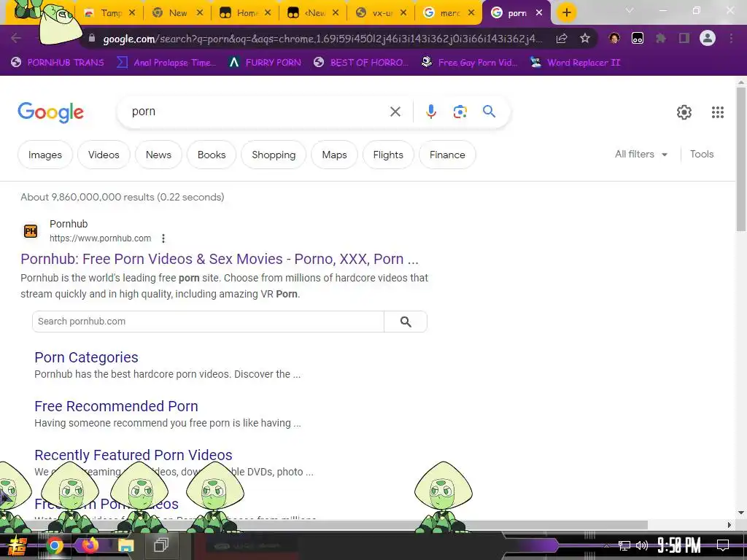This screenshot has height=560, width=747.
Task: Open the Extensions puzzle-piece menu
Action: pyautogui.click(x=661, y=39)
